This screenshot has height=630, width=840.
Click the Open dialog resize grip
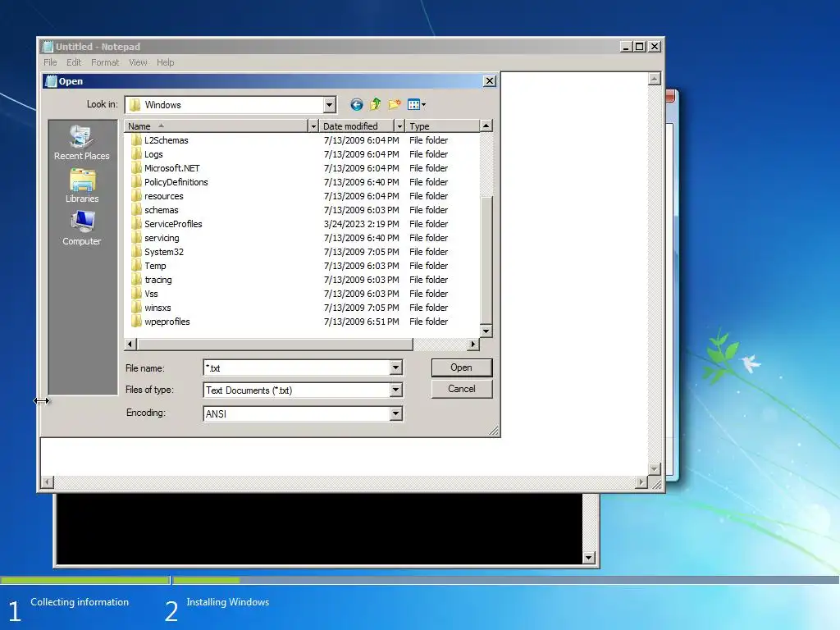coord(493,430)
